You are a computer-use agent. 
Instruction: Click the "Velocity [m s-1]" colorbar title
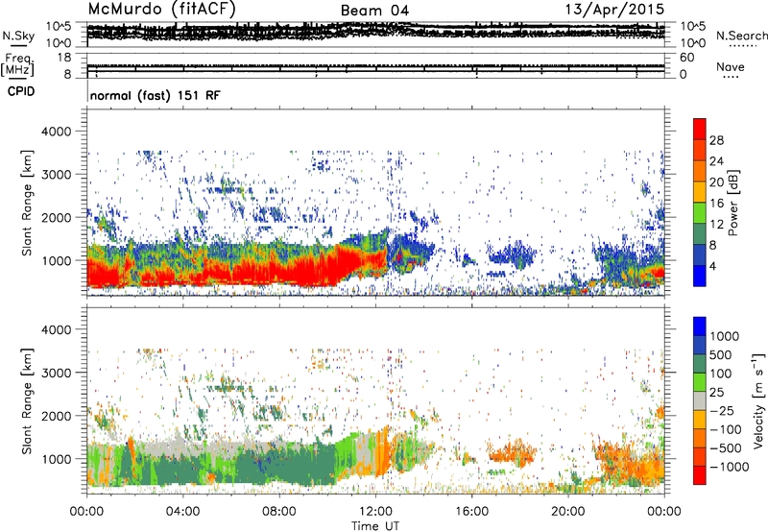(758, 400)
